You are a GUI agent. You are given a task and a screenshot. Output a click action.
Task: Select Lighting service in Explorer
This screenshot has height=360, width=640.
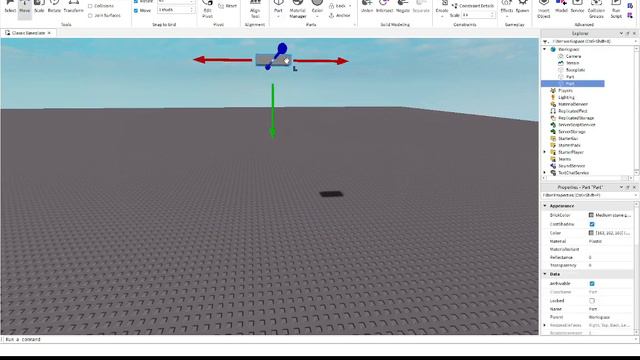coord(566,97)
